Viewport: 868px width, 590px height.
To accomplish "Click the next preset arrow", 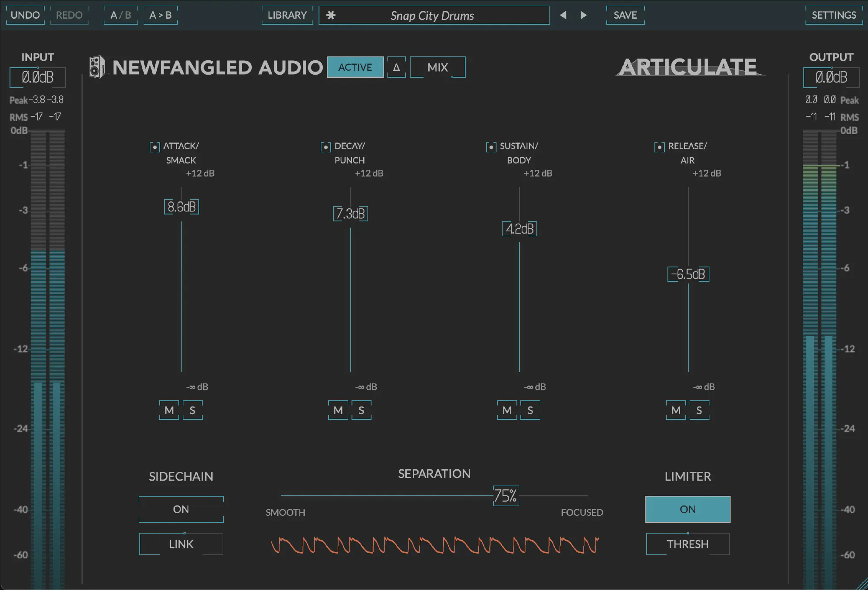I will [583, 15].
